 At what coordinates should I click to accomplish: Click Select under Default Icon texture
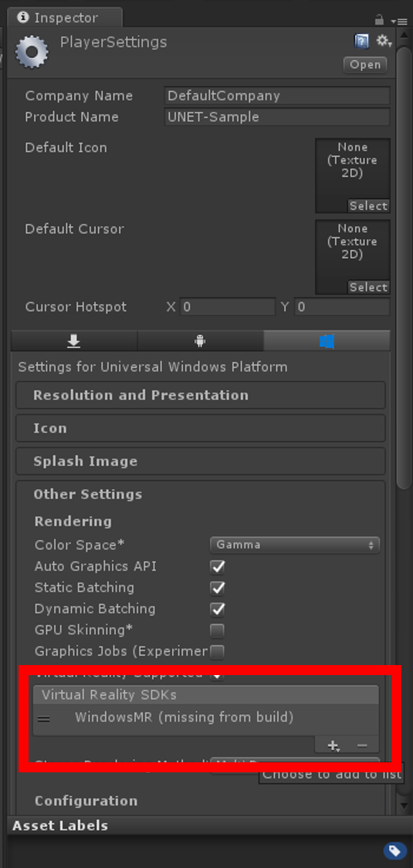point(369,206)
